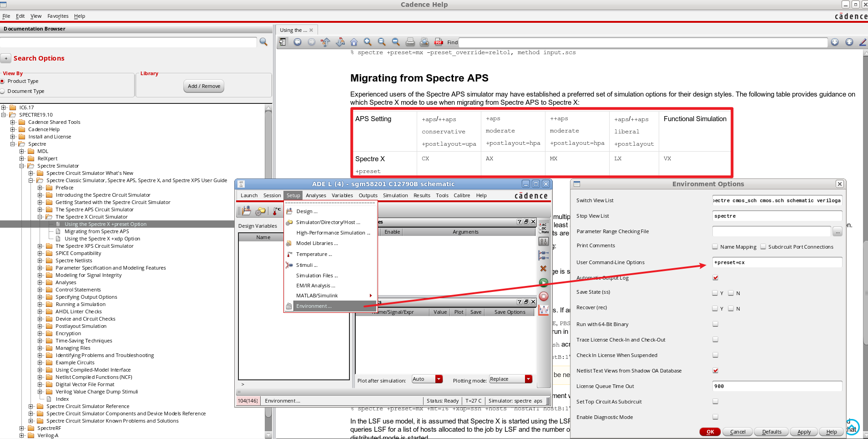The image size is (868, 439).
Task: Enable Run with 64-Bit Binary
Action: [x=715, y=324]
